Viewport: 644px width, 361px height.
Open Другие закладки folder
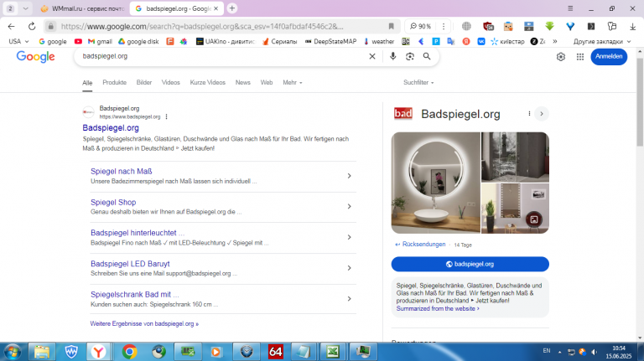[602, 41]
